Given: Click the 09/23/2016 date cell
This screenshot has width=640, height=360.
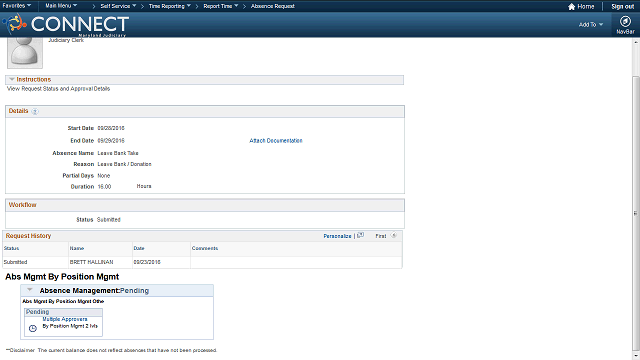Looking at the screenshot, I should tap(147, 262).
